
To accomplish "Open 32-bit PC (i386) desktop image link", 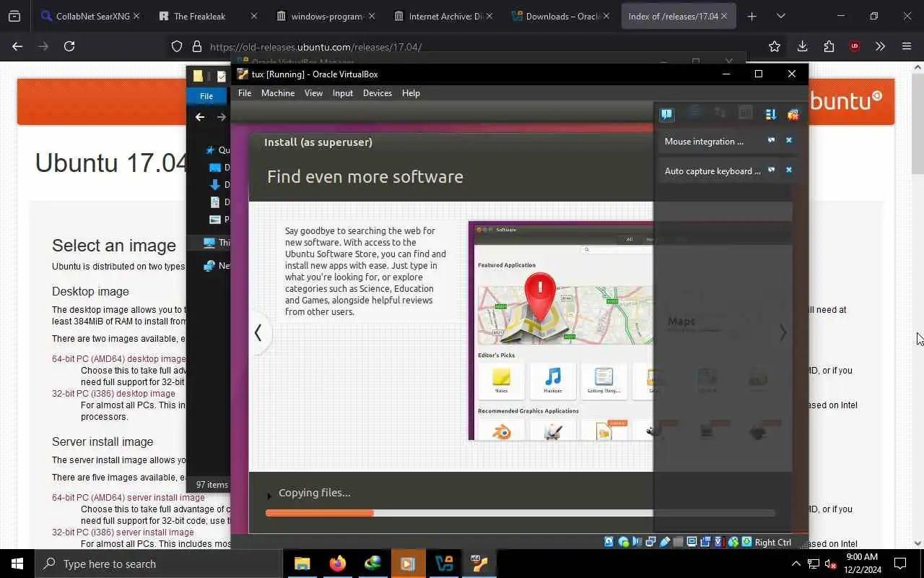I will (113, 394).
